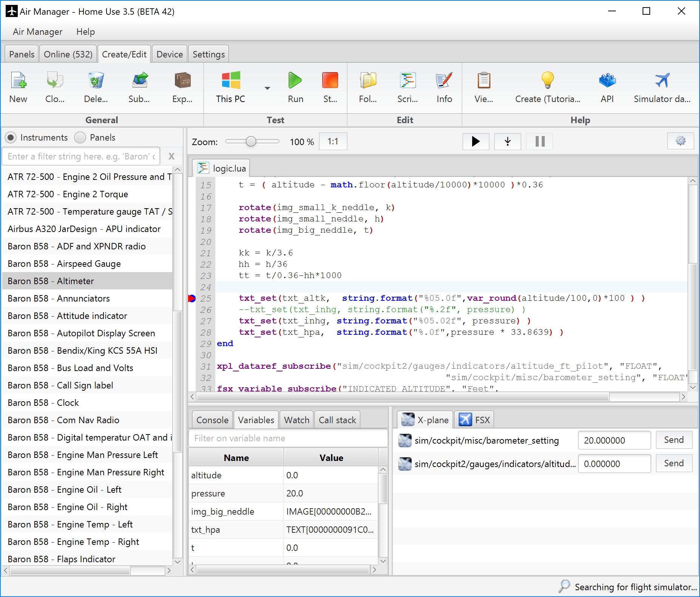
Task: Select Airbus A320 JarDesign - APU indicator
Action: pos(87,229)
